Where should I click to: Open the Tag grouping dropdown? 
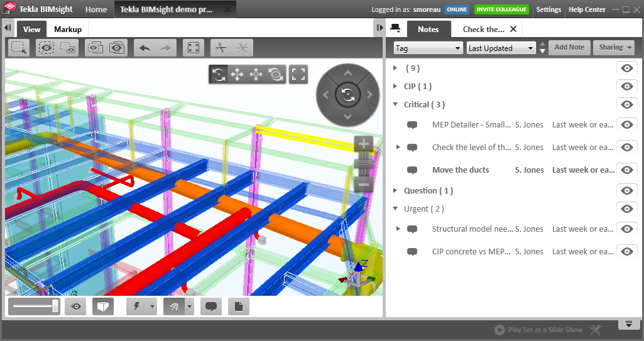point(428,48)
